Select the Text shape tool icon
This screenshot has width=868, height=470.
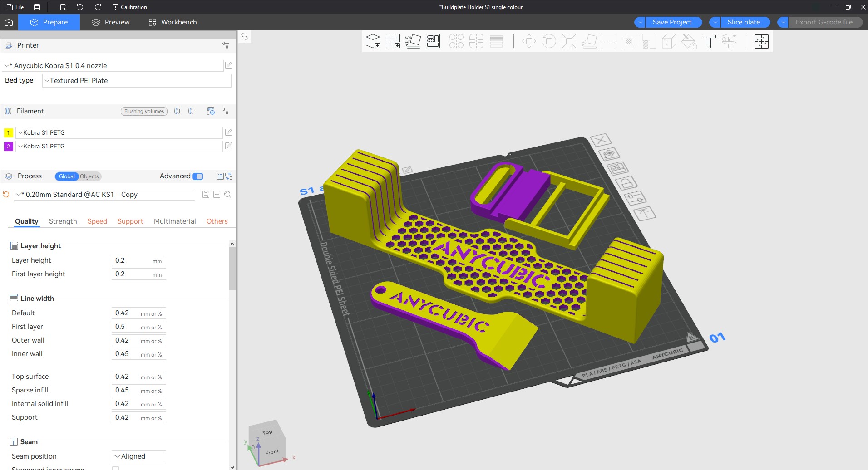[709, 41]
